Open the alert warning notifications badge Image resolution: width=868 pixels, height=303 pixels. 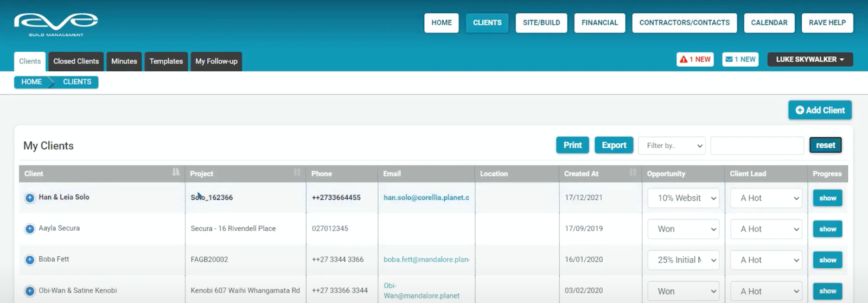click(695, 59)
